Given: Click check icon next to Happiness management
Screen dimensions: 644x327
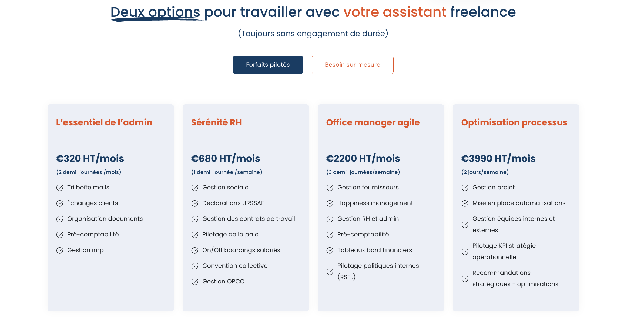Looking at the screenshot, I should click(330, 203).
